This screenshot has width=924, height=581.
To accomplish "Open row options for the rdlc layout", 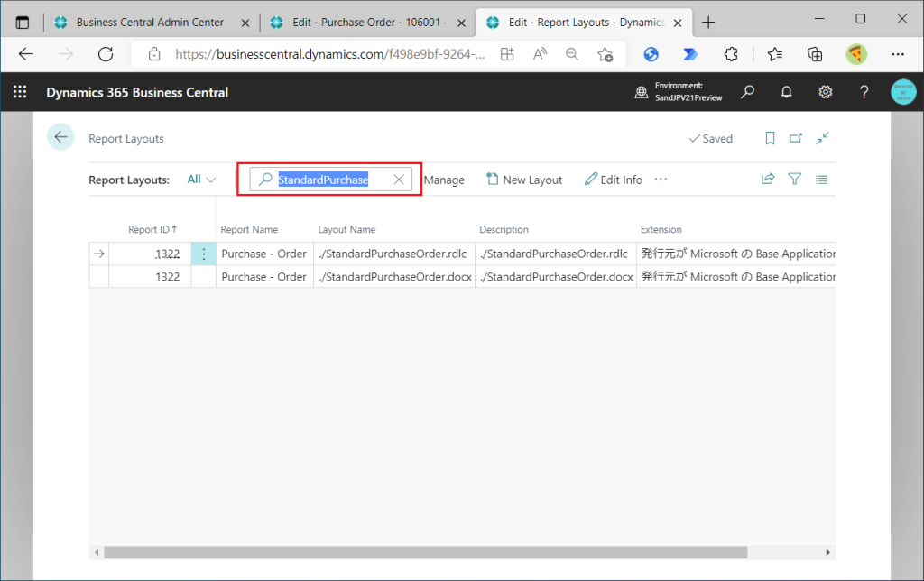I will pos(203,254).
